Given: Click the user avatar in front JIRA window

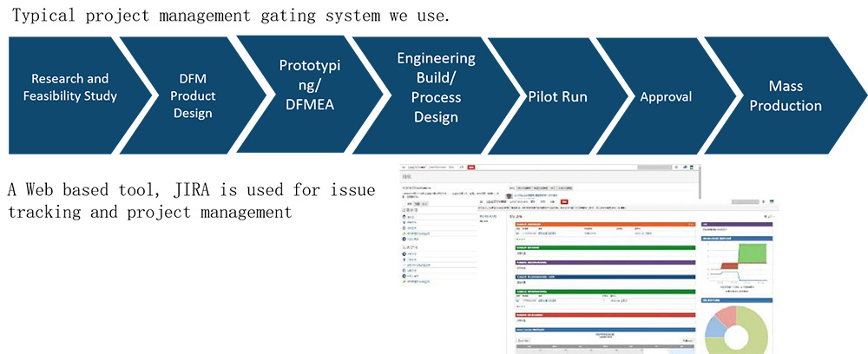Looking at the screenshot, I should click(771, 202).
